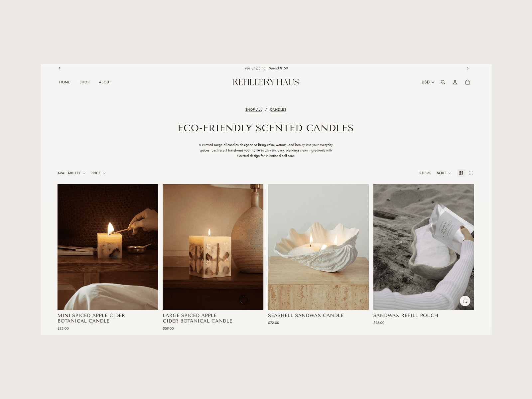Go to the Home menu item
The height and width of the screenshot is (399, 532).
(65, 82)
